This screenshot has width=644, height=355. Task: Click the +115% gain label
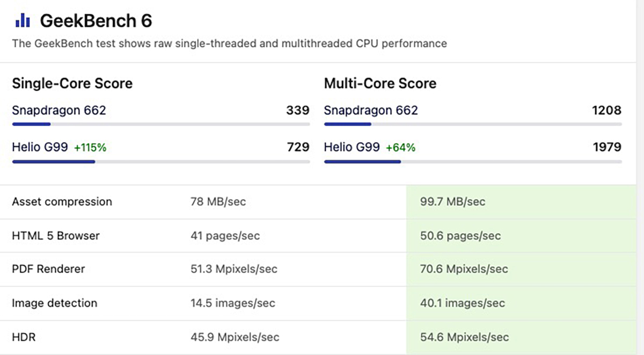coord(90,148)
